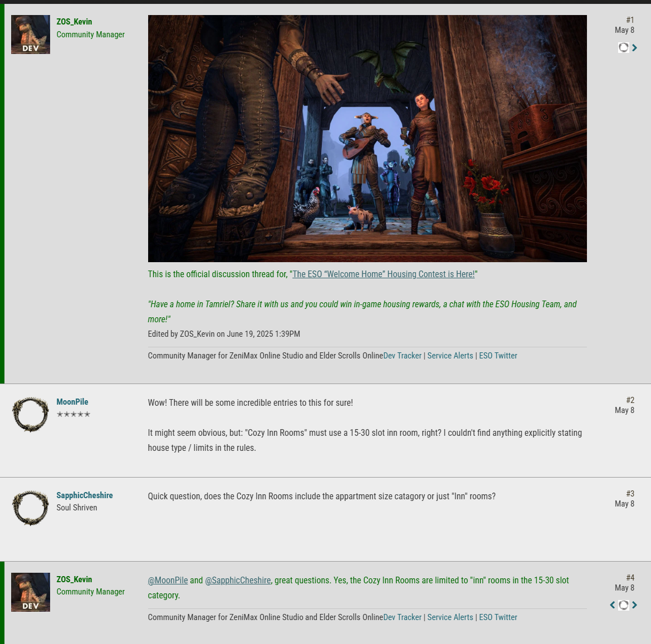Click the 'May 8' date on post #2
Screen dimensions: 651x644
click(624, 410)
